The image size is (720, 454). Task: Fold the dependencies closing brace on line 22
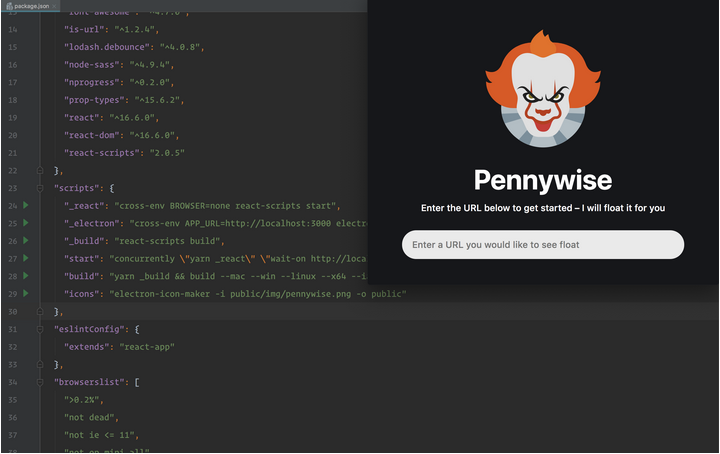(40, 170)
